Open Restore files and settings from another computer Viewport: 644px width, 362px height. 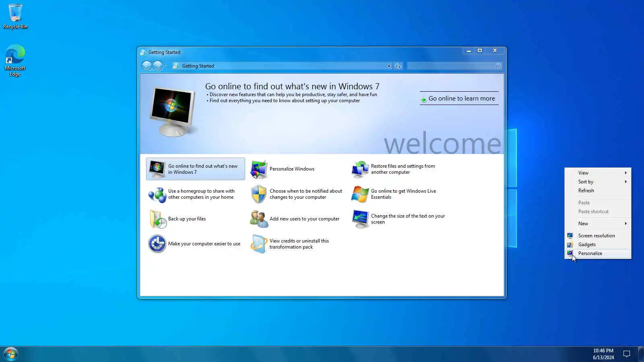pyautogui.click(x=403, y=169)
